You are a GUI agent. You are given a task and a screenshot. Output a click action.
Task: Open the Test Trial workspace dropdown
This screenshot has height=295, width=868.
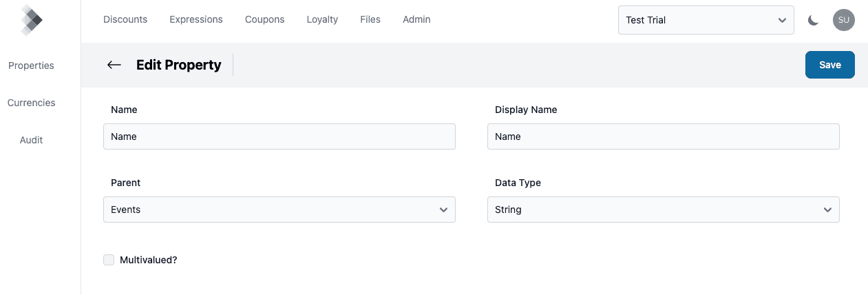coord(706,20)
